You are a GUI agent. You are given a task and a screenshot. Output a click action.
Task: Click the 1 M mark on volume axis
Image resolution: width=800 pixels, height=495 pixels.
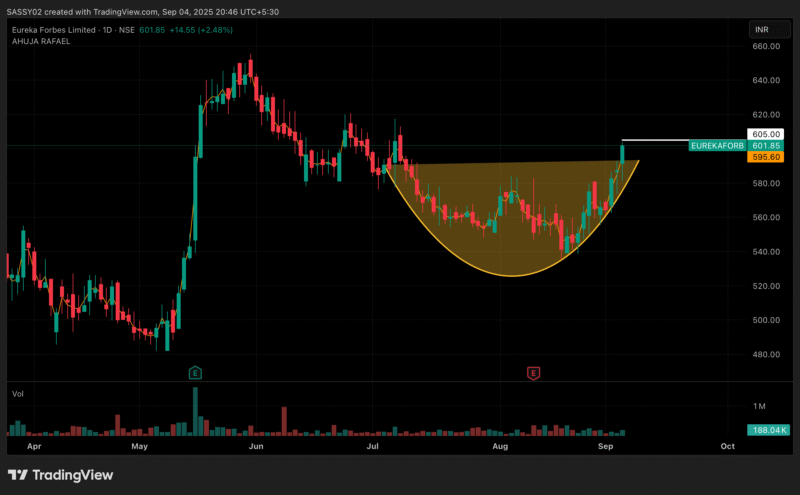click(x=759, y=405)
